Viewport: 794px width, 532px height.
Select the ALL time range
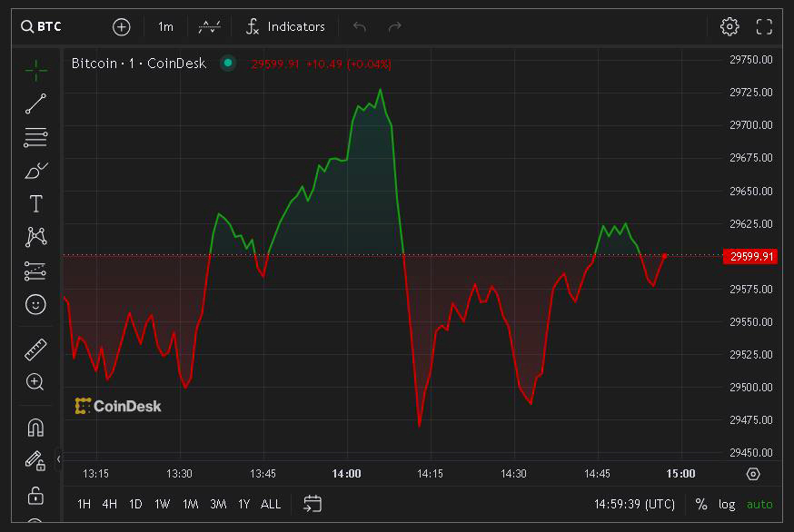click(x=271, y=504)
